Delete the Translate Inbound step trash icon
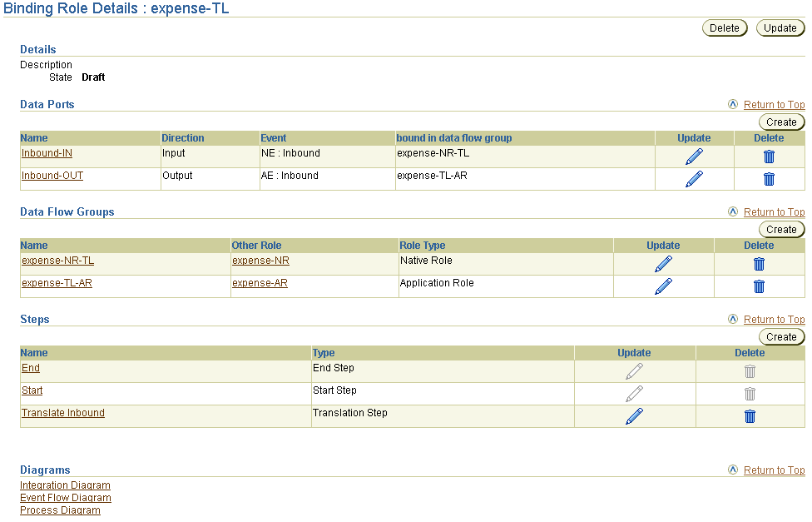Viewport: 812px width, 522px height. point(750,415)
